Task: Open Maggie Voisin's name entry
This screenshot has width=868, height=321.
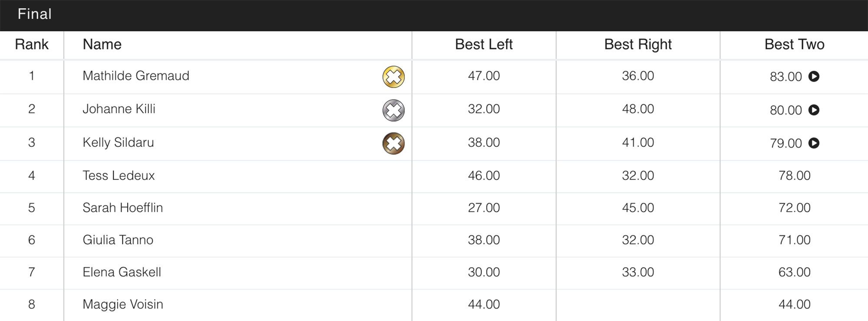Action: click(123, 304)
